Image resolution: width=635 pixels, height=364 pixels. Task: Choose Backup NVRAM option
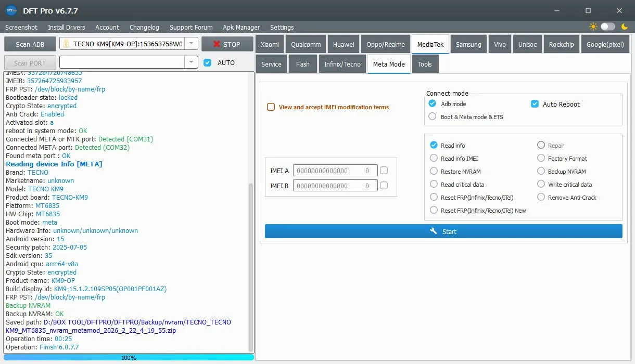pyautogui.click(x=541, y=171)
